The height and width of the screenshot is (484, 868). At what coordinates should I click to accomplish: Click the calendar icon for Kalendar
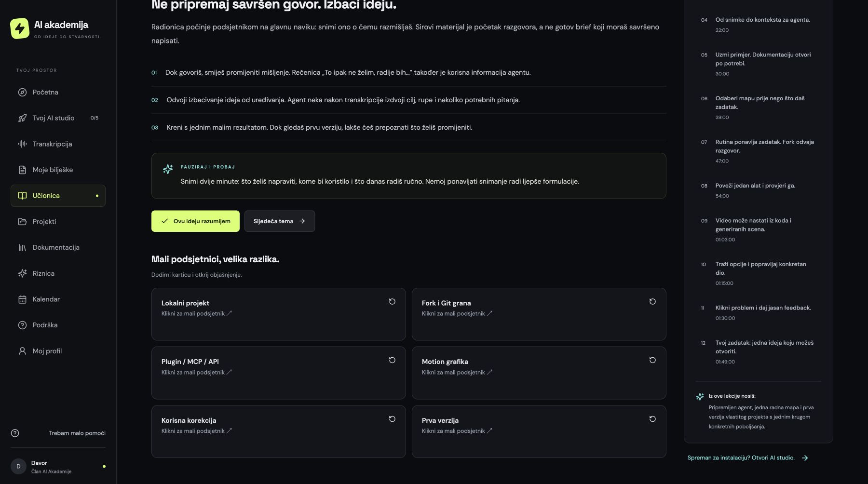click(22, 299)
